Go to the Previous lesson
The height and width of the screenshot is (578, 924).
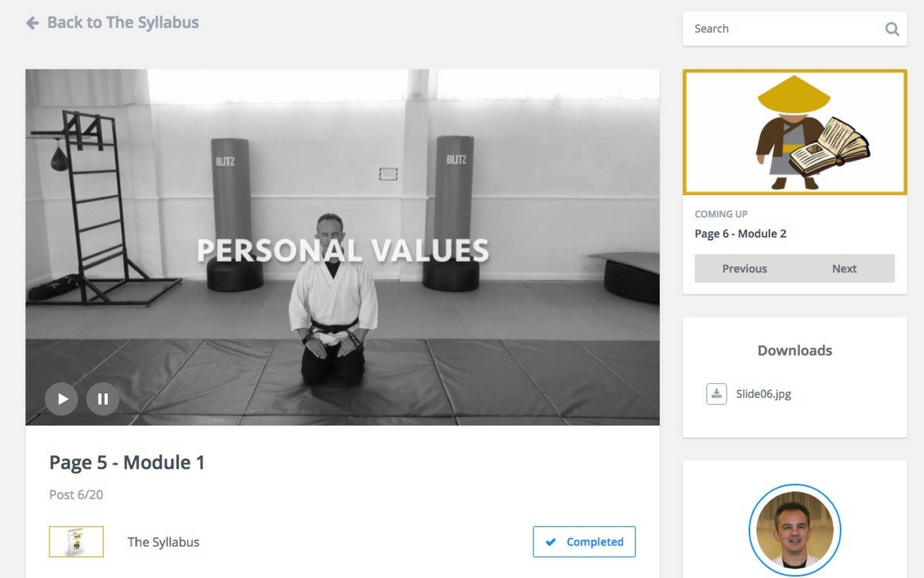click(745, 268)
